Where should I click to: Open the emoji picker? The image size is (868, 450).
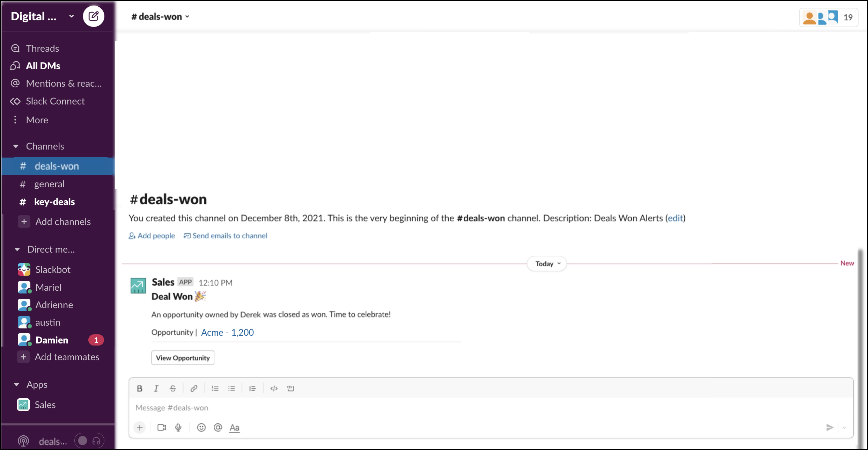201,427
